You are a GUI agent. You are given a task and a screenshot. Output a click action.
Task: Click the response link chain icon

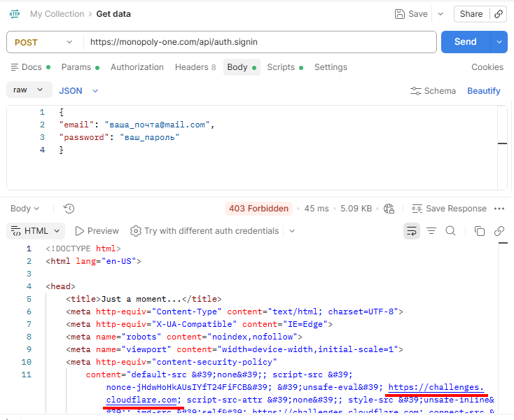pyautogui.click(x=499, y=231)
